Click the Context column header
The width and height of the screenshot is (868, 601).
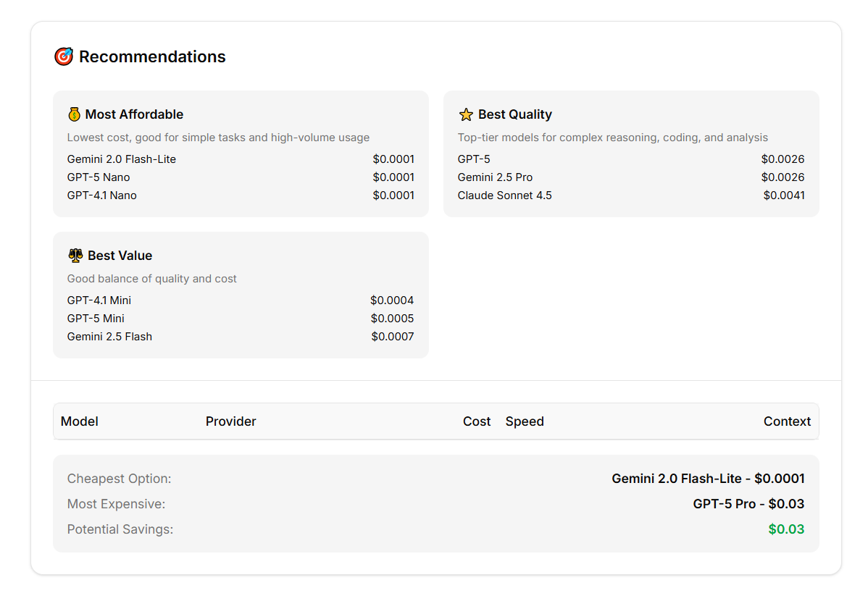coord(787,421)
